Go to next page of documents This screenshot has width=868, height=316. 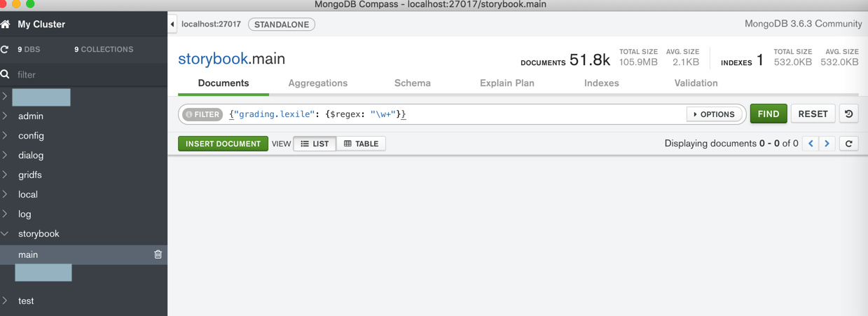click(827, 144)
